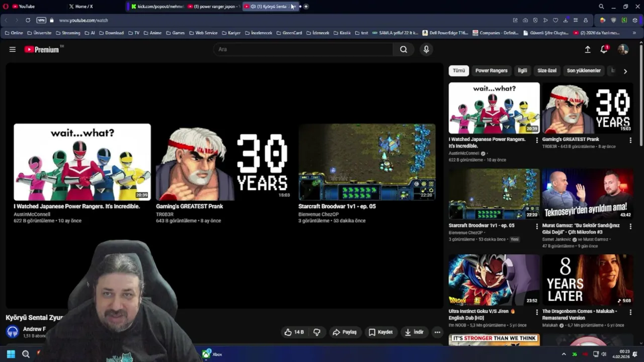Image resolution: width=644 pixels, height=362 pixels.
Task: Open Windows taskbar search
Action: [26, 354]
